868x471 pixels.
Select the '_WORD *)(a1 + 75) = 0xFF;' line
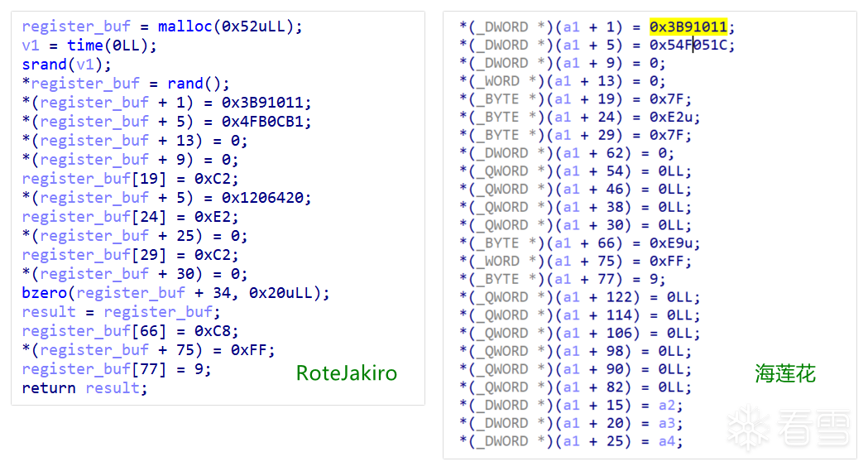pyautogui.click(x=575, y=261)
